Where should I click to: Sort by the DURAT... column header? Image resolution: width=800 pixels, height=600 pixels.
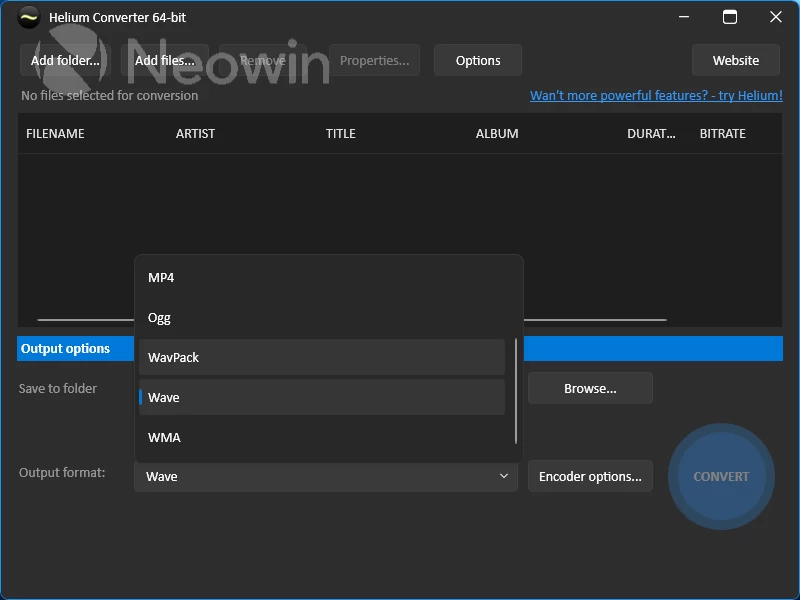point(651,134)
